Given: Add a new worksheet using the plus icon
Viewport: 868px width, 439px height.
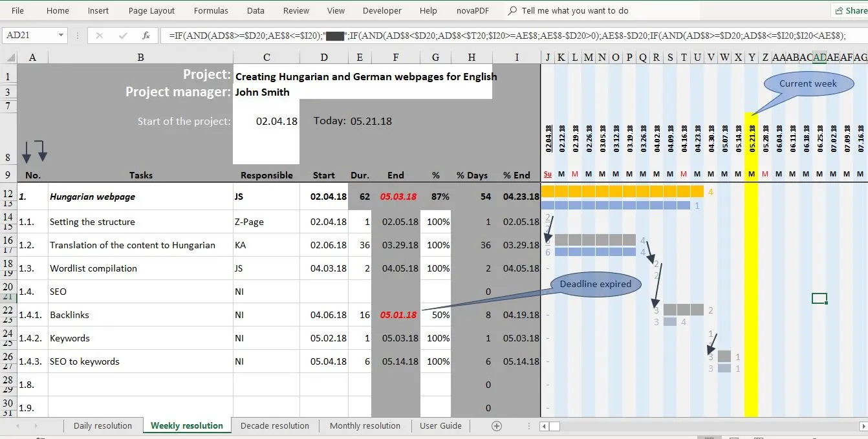Looking at the screenshot, I should point(497,426).
